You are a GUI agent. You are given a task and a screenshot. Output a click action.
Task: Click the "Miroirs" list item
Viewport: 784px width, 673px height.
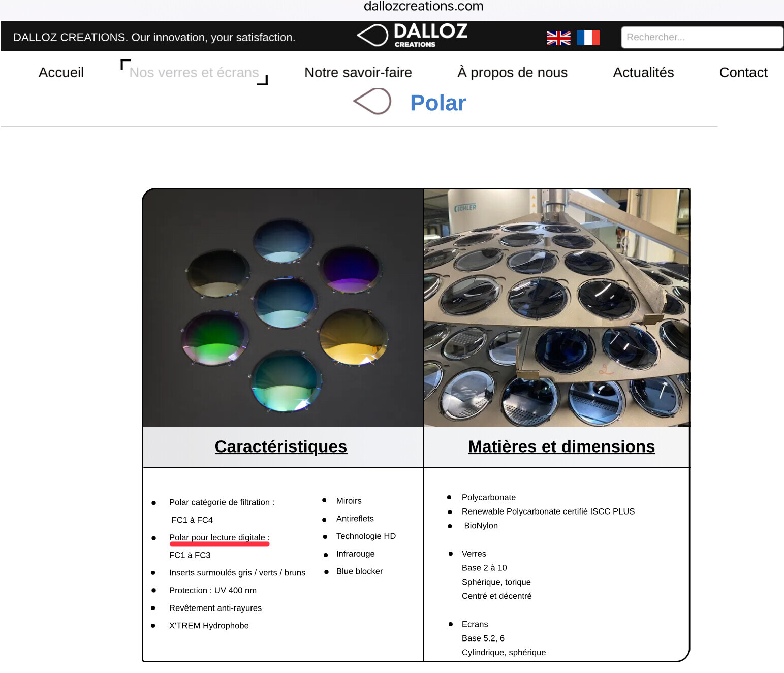[349, 501]
